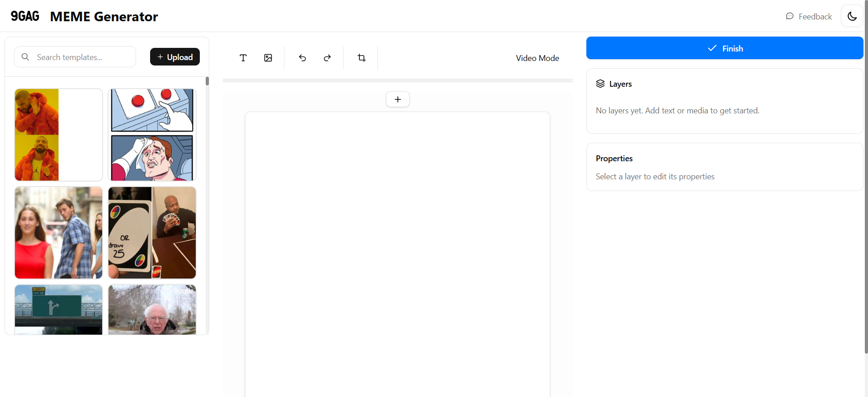Open the Feedback link
The image size is (868, 397).
tap(809, 16)
